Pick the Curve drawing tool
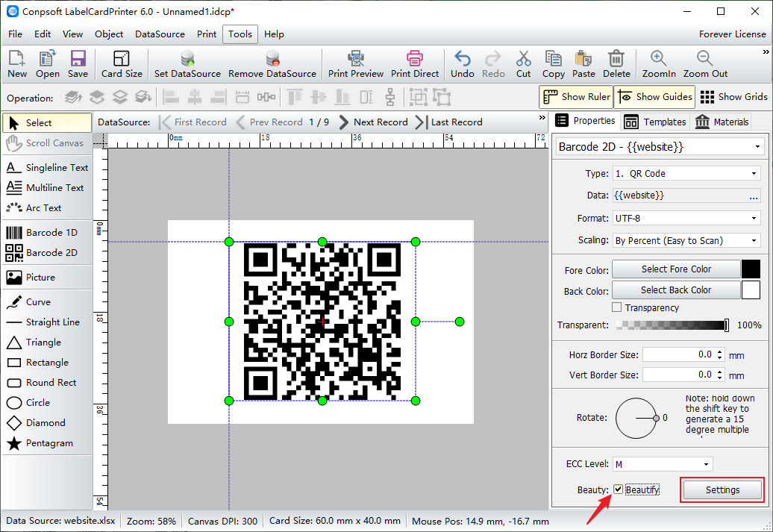 click(x=47, y=301)
